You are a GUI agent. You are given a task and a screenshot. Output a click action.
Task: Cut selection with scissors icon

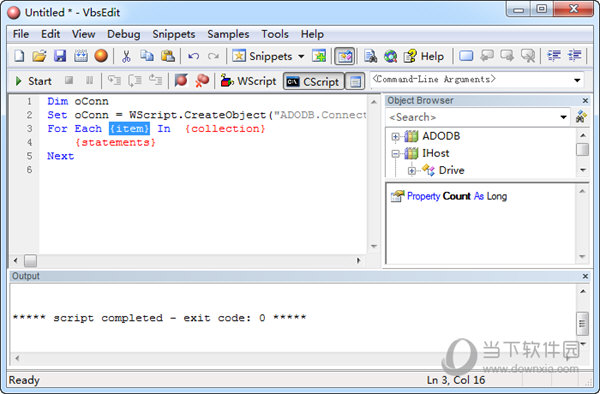click(x=126, y=56)
